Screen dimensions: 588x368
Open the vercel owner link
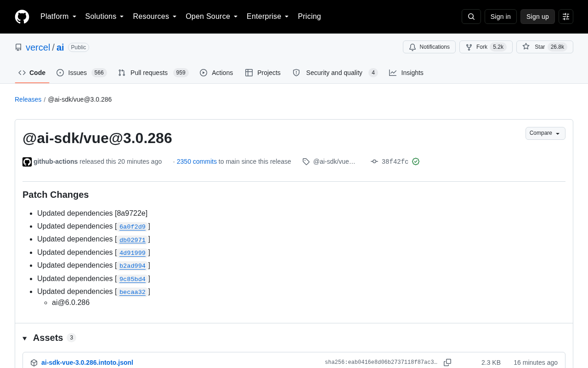38,47
